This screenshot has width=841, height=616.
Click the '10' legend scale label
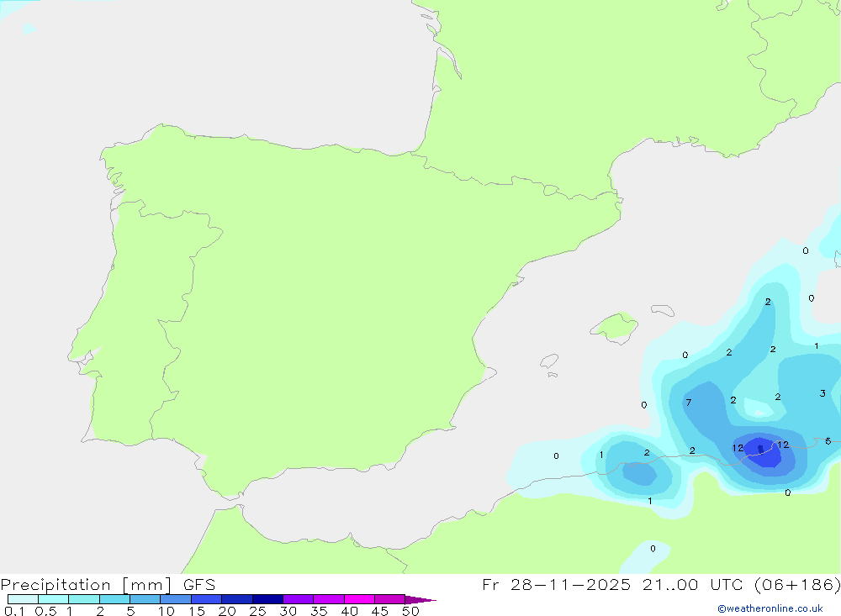point(166,611)
